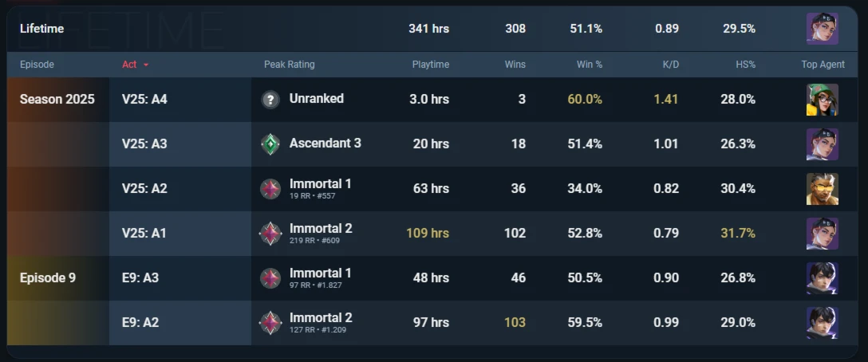Screen dimensions: 868x362
Task: Click the Peak Rating column header
Action: 289,65
